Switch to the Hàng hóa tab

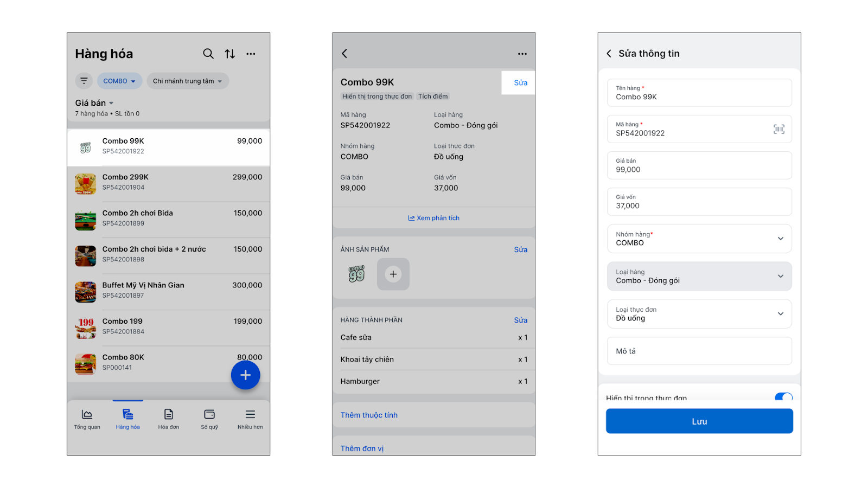[x=128, y=419]
